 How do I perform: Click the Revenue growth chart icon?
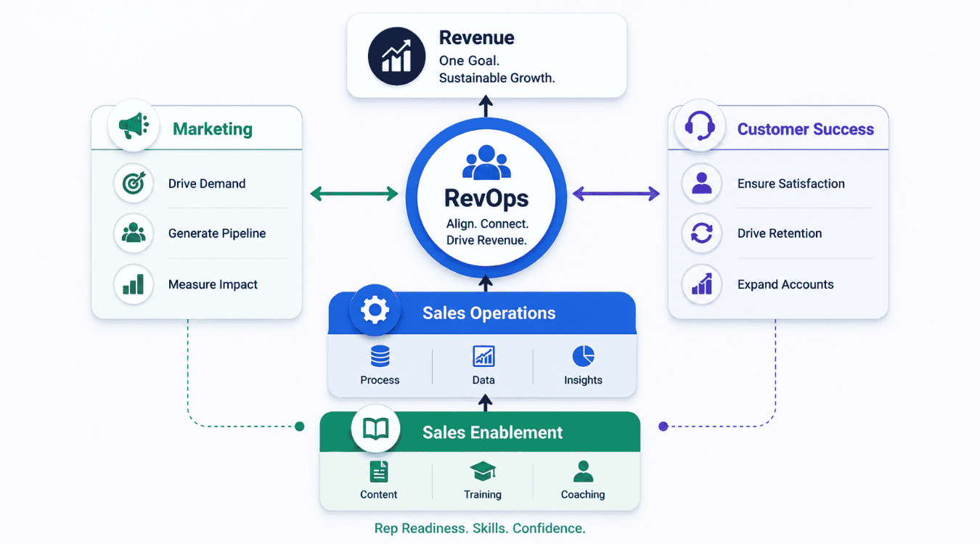tap(396, 57)
